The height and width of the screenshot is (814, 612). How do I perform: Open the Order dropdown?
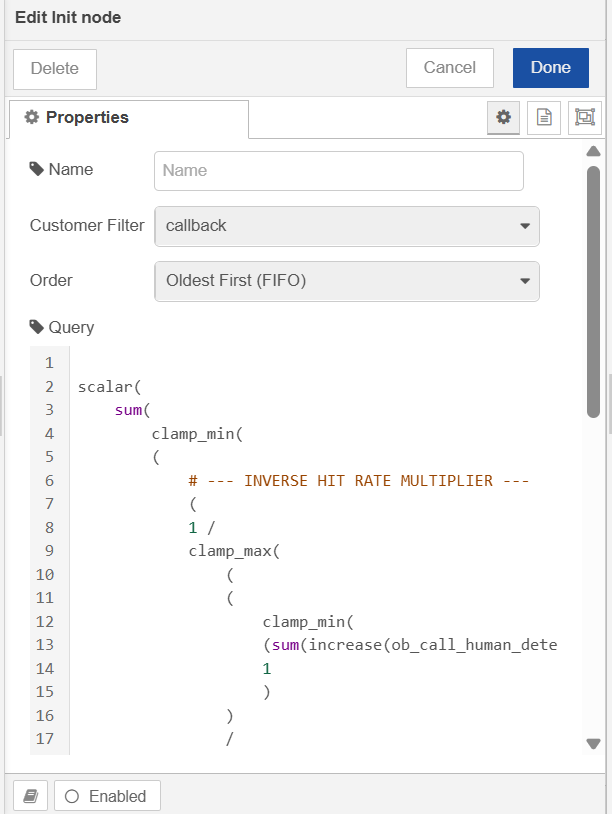point(347,281)
